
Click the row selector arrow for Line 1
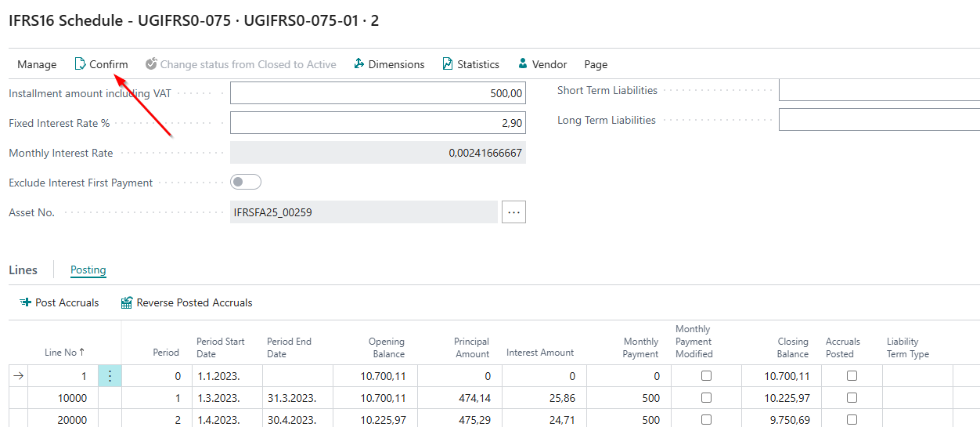(19, 376)
